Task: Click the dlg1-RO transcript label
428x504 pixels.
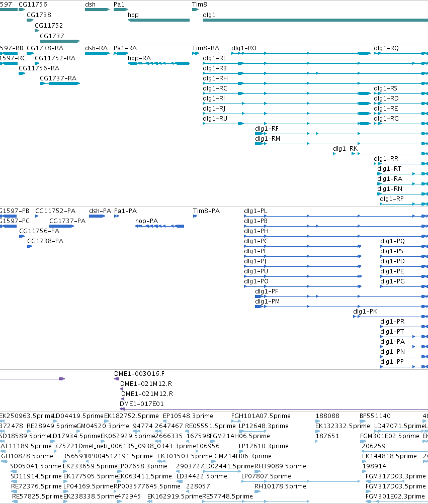Action: 244,48
